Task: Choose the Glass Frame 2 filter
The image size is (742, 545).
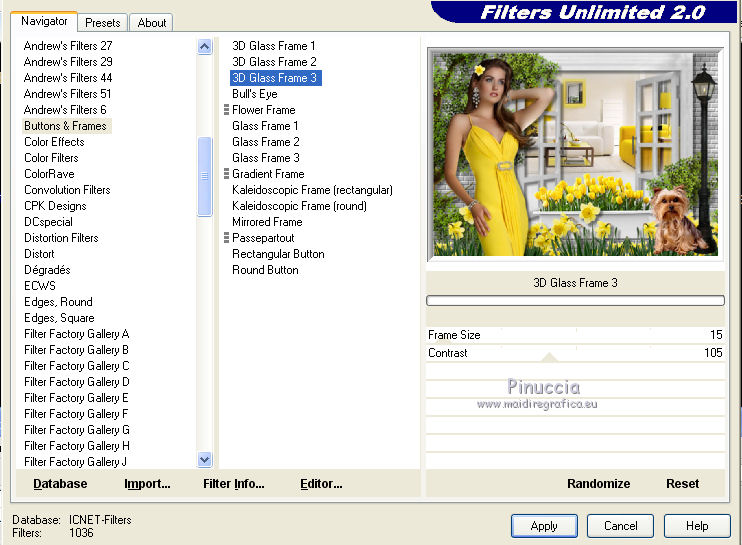Action: pyautogui.click(x=265, y=142)
